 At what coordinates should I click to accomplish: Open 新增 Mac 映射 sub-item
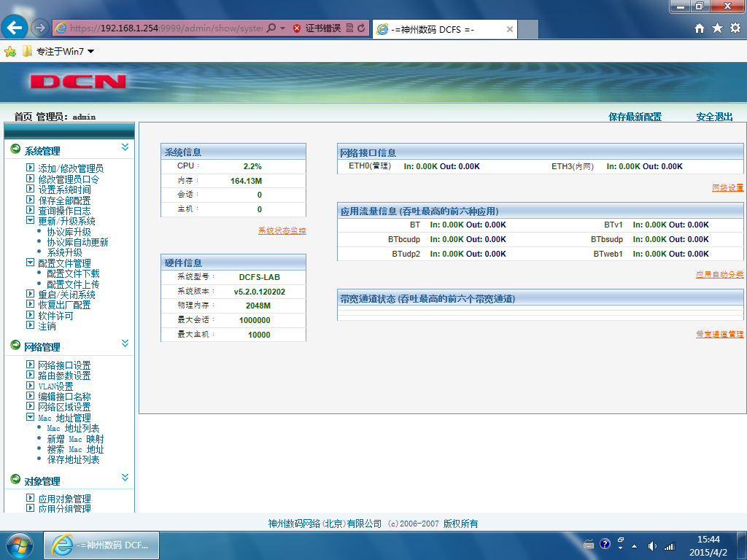click(x=75, y=439)
